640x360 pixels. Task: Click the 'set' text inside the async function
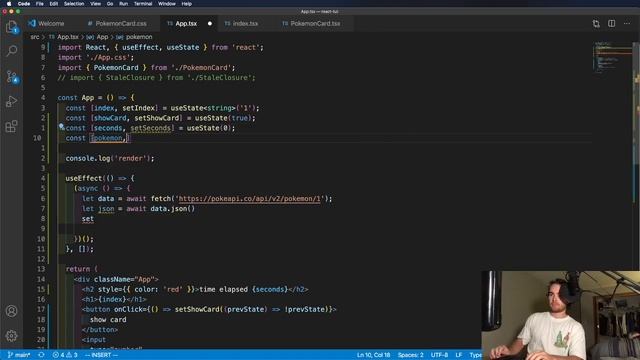click(88, 219)
